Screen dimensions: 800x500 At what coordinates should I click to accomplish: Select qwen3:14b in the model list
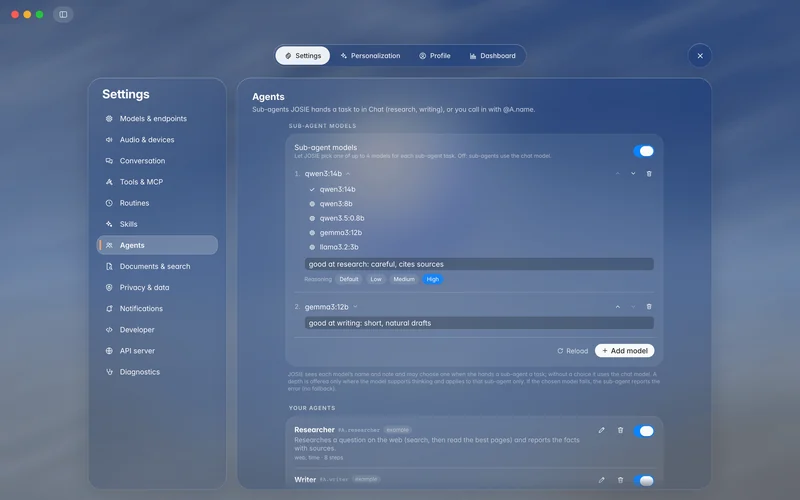pos(333,189)
